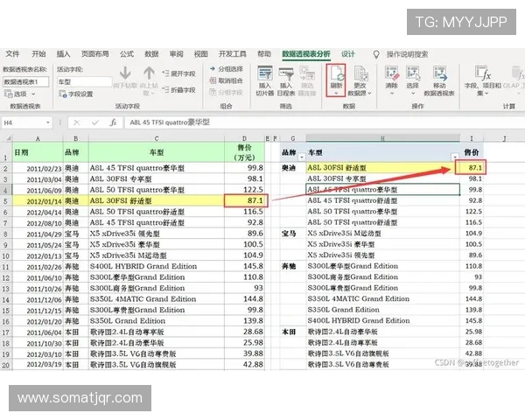Switch to the Design (设计) tab
The image size is (525, 420).
coord(348,54)
